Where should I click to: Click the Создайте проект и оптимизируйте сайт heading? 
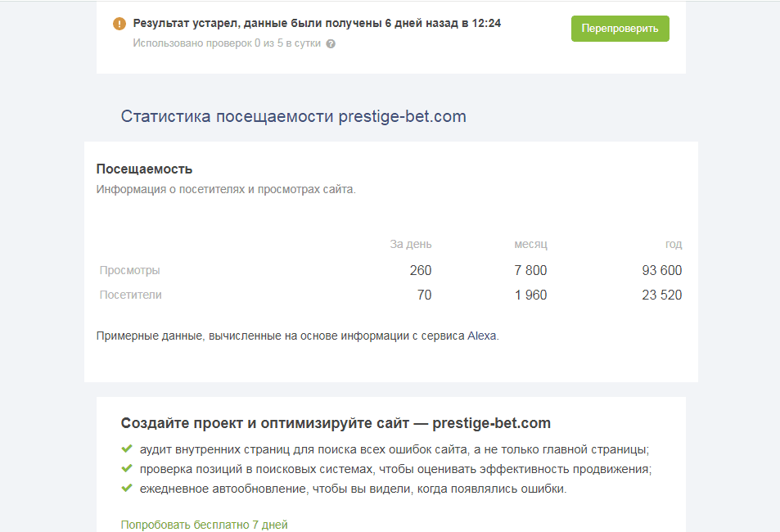click(336, 423)
